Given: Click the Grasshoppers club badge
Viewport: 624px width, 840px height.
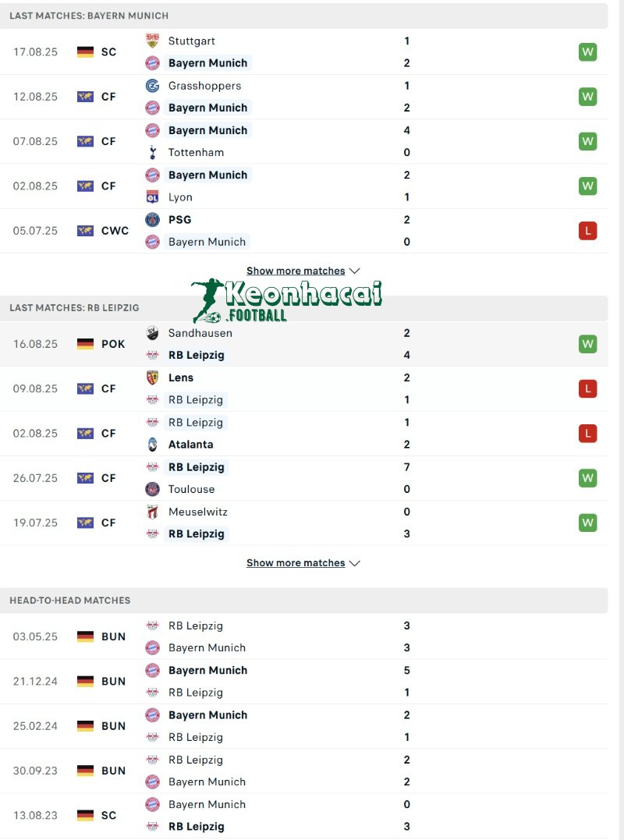Looking at the screenshot, I should pos(151,86).
